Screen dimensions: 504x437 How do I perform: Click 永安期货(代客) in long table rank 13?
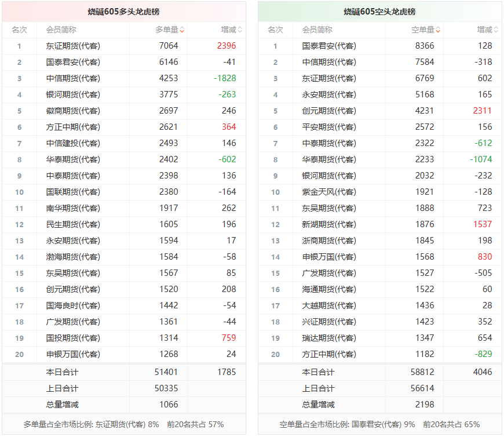coord(73,241)
